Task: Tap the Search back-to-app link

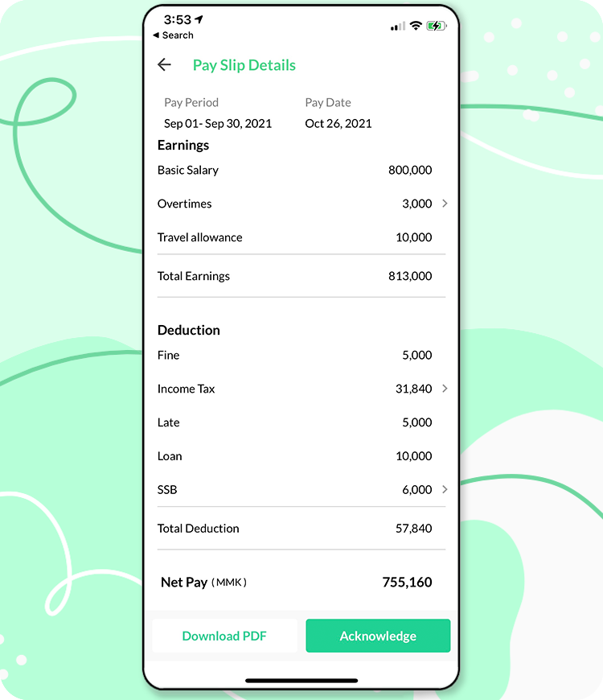Action: point(173,35)
